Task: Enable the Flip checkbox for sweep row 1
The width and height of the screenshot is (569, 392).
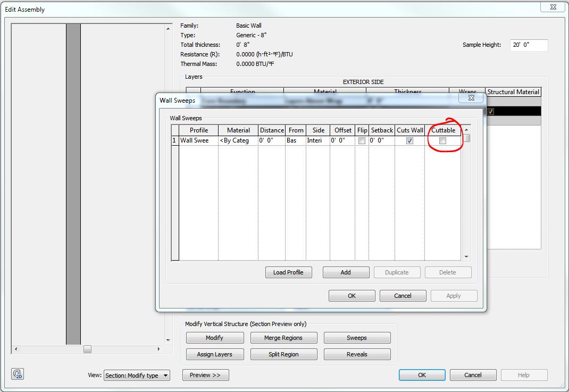Action: tap(362, 141)
